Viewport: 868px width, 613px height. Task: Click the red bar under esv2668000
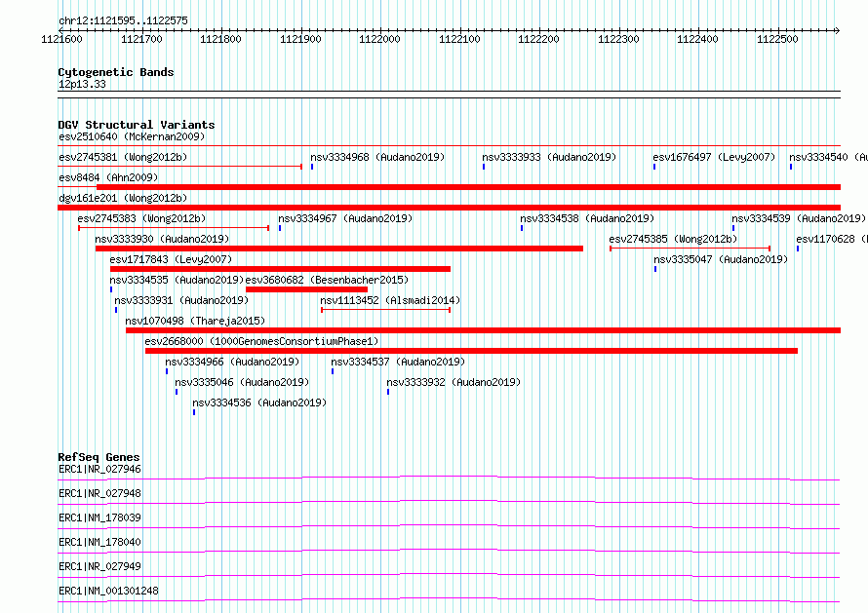(472, 351)
